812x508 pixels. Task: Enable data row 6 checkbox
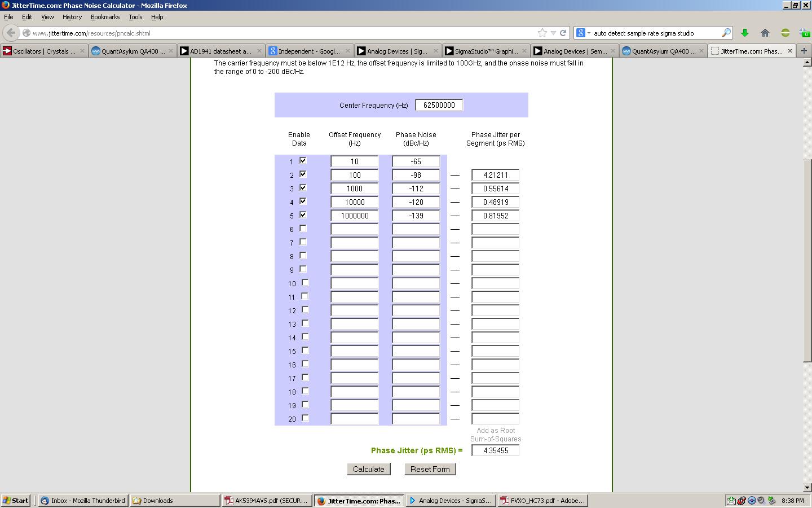(x=303, y=229)
